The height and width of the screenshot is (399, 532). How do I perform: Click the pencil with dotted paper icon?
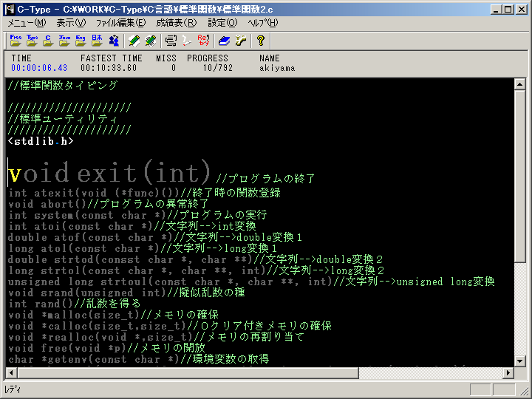pyautogui.click(x=151, y=41)
